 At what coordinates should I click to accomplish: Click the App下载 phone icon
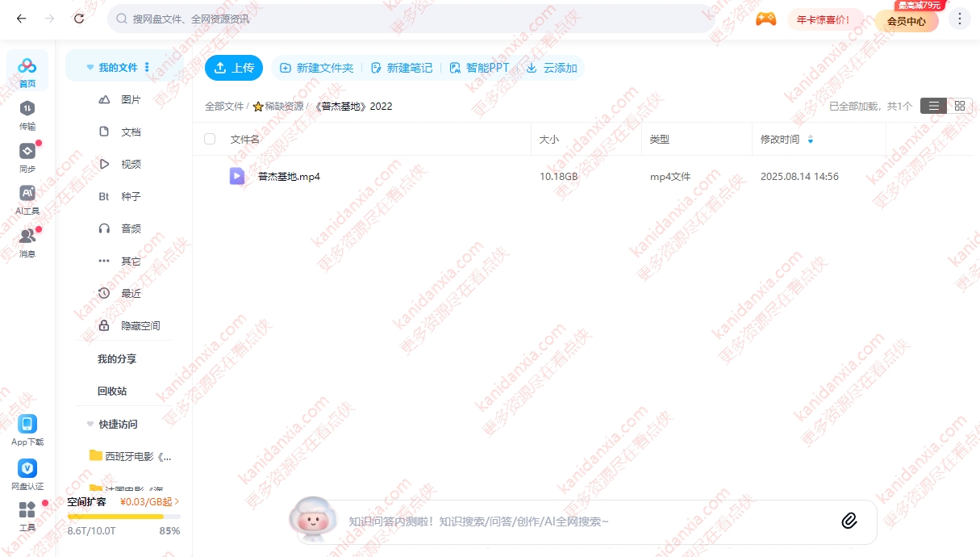click(27, 425)
